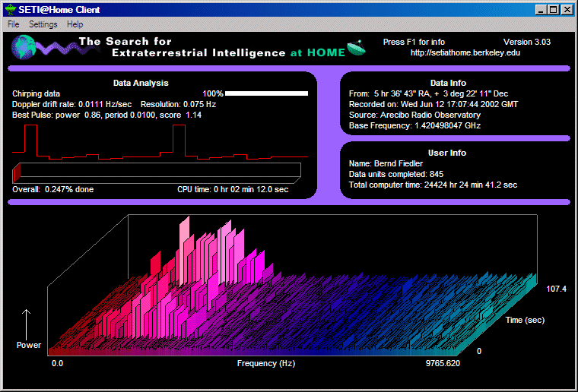
Task: Click the overall progress bar
Action: point(157,172)
